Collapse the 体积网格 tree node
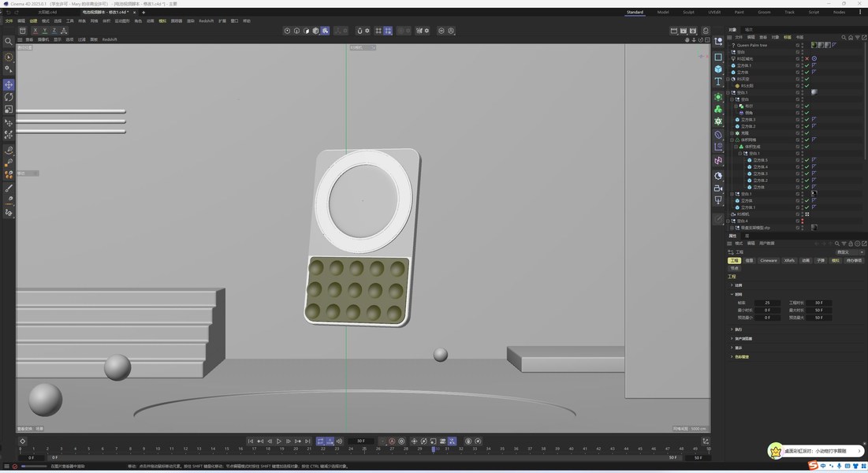The width and height of the screenshot is (868, 473). point(732,140)
